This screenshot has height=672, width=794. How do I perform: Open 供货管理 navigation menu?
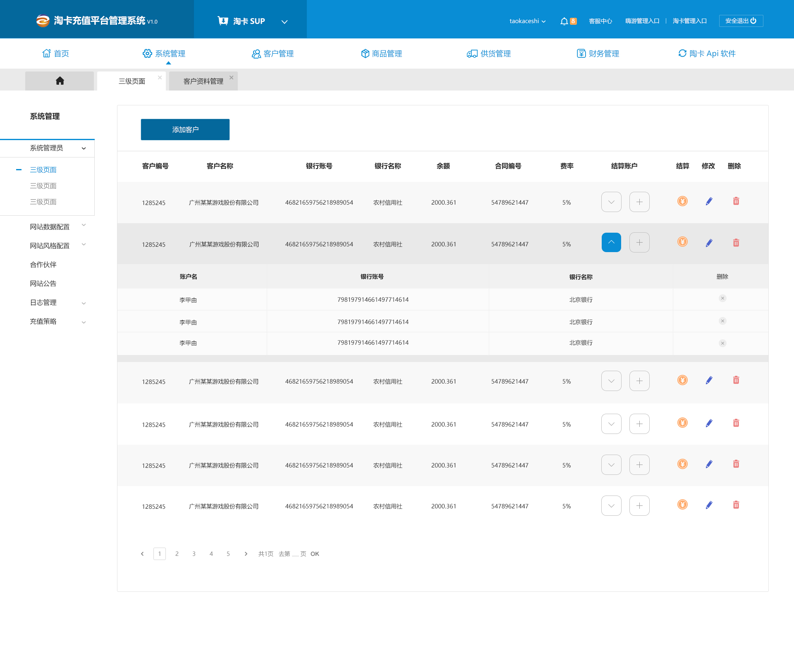489,54
